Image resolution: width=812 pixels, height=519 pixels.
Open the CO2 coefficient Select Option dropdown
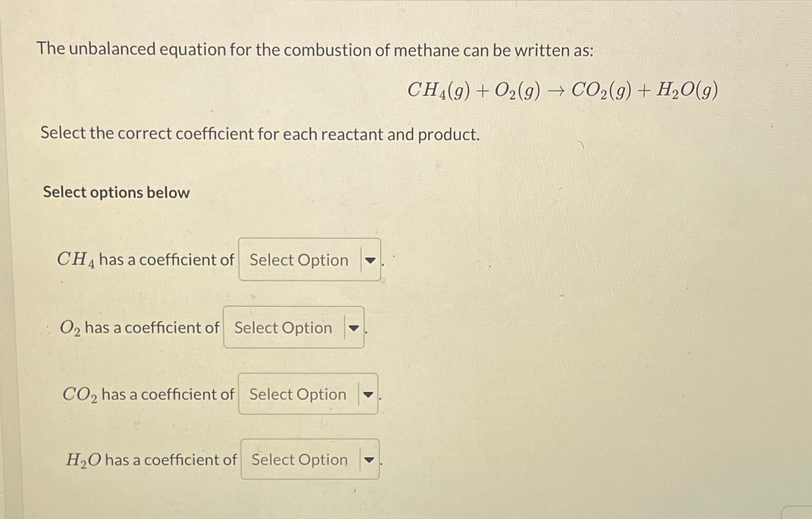coord(296,395)
